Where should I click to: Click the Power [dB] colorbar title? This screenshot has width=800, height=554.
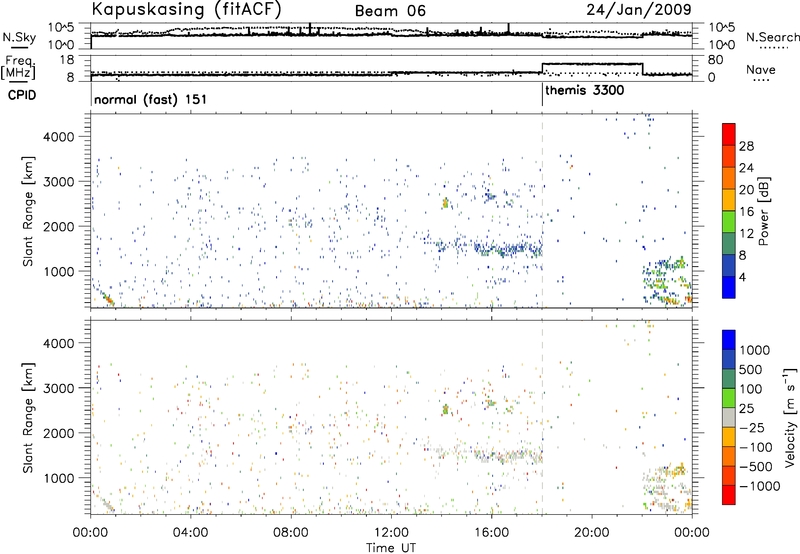point(763,211)
